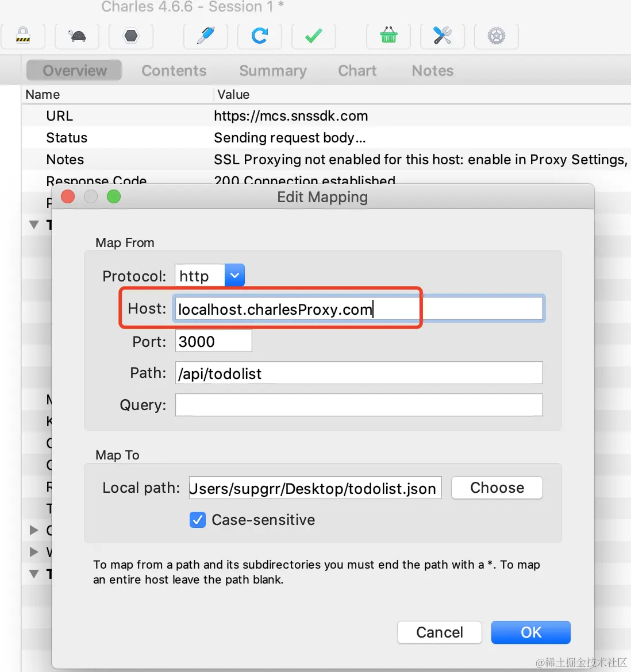Screen dimensions: 631x672
Task: Select the URL row value https://mcs.snssdk.com
Action: tap(291, 115)
